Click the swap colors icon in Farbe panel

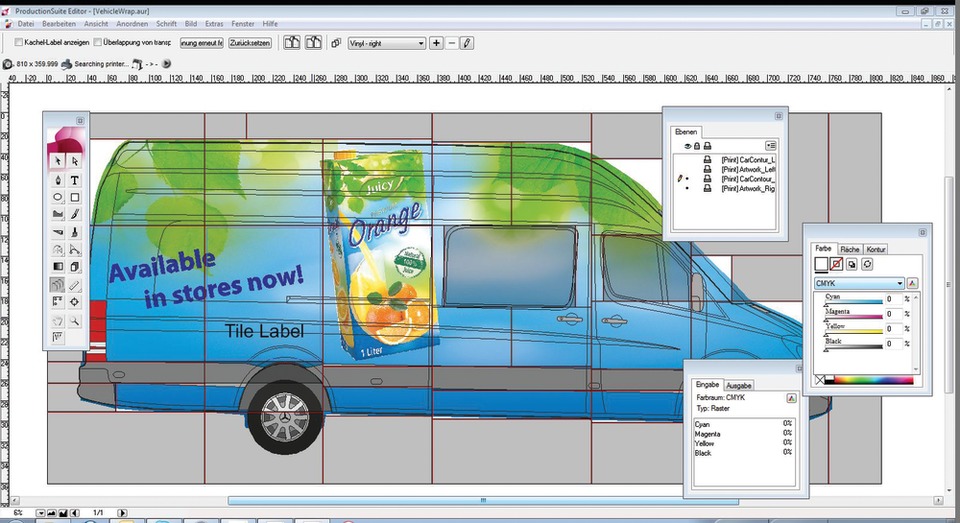click(x=867, y=265)
